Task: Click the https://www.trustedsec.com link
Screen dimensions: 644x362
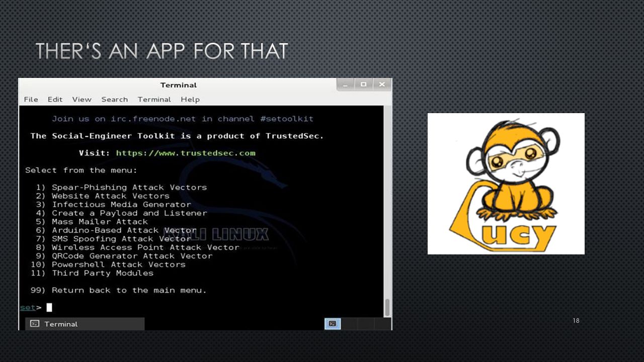Action: 186,153
